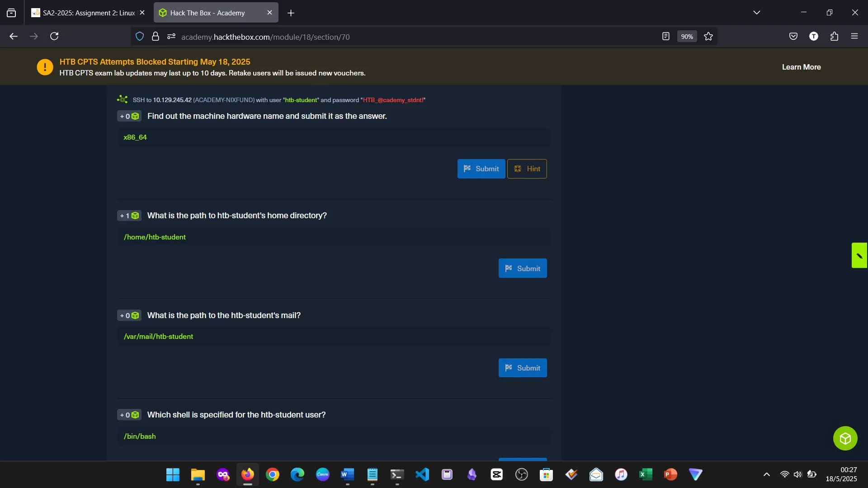Reload the current page
The width and height of the screenshot is (868, 488).
coord(54,36)
